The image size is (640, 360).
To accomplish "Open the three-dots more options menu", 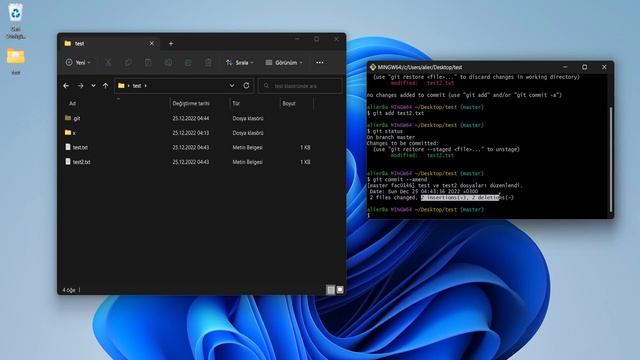I will point(320,62).
